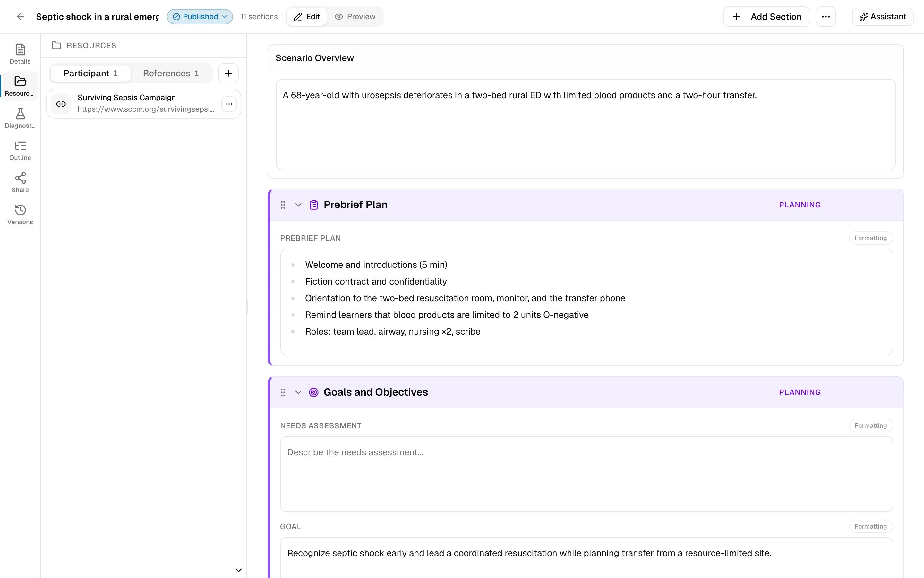This screenshot has width=924, height=578.
Task: Click the plus icon to add a resource
Action: 228,73
